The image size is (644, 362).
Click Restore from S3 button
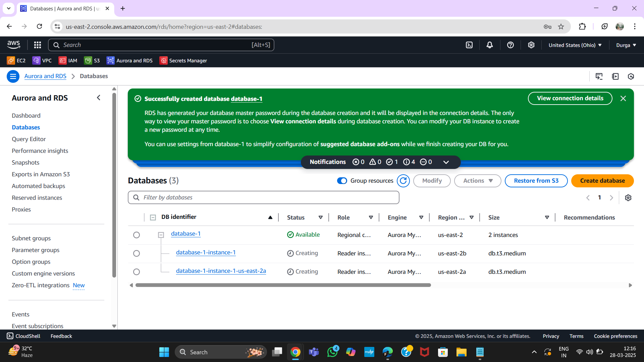[x=536, y=181]
